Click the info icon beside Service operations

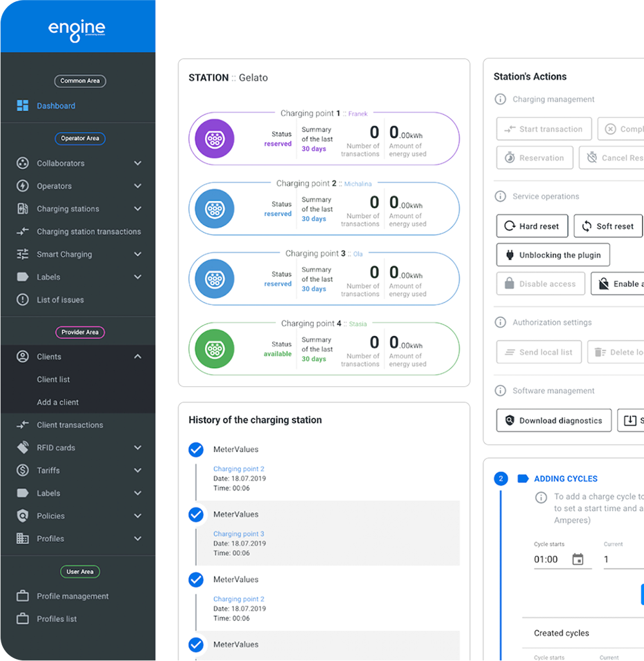(500, 196)
